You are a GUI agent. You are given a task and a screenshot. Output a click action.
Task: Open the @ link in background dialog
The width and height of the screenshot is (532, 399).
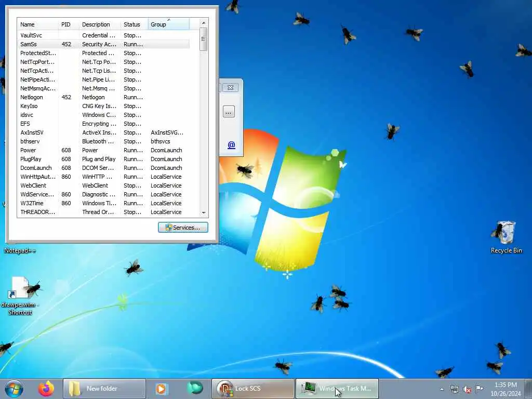pyautogui.click(x=231, y=145)
